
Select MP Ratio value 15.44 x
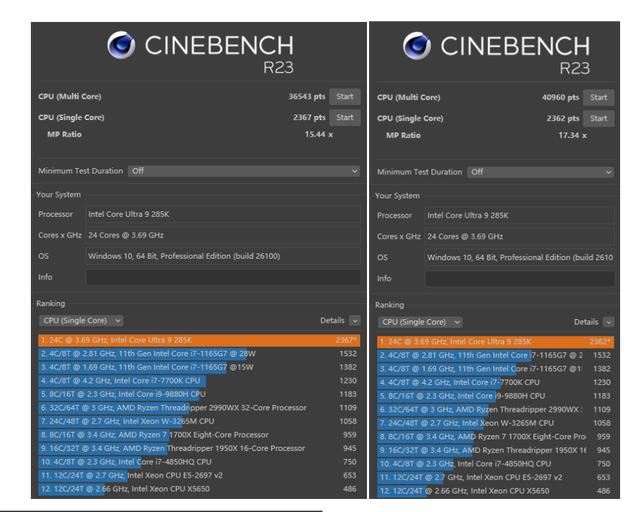(x=319, y=134)
